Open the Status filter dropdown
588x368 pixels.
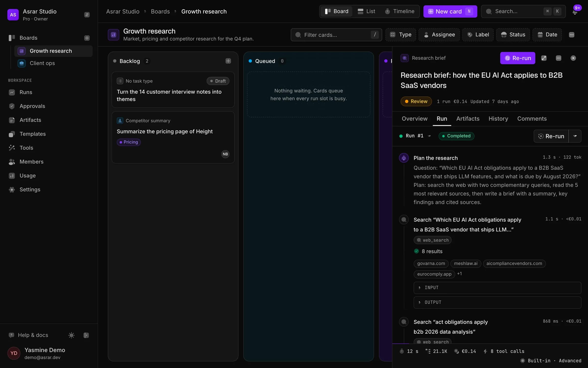[x=513, y=35]
